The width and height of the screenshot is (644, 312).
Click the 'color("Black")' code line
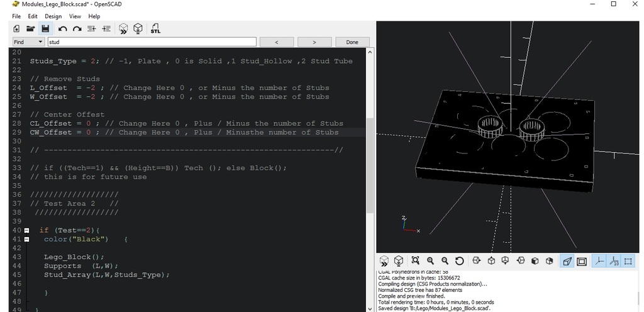[x=86, y=239]
